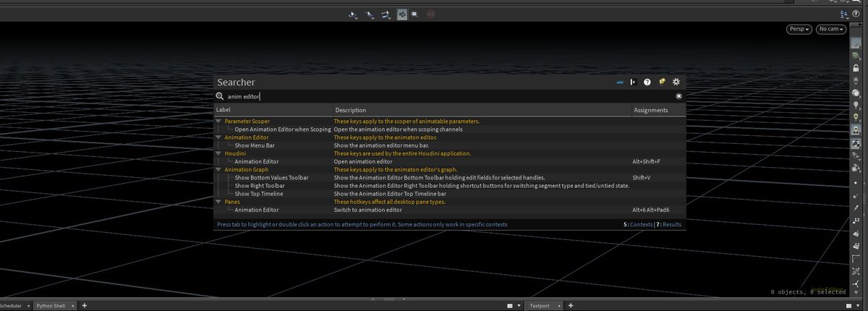Viewport: 868px width, 311px height.
Task: Click the highlighted icon in viewport top toolbar
Action: 401,14
